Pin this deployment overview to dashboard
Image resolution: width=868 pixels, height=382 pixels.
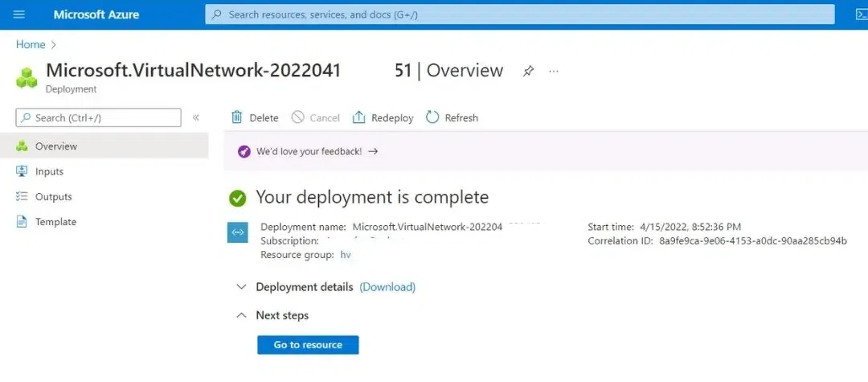pos(528,71)
